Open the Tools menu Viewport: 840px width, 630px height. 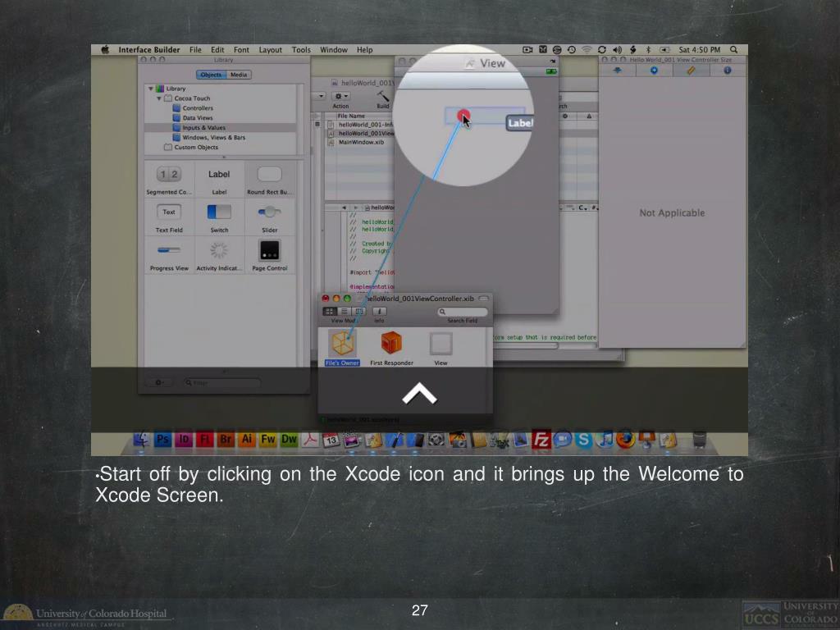point(301,50)
